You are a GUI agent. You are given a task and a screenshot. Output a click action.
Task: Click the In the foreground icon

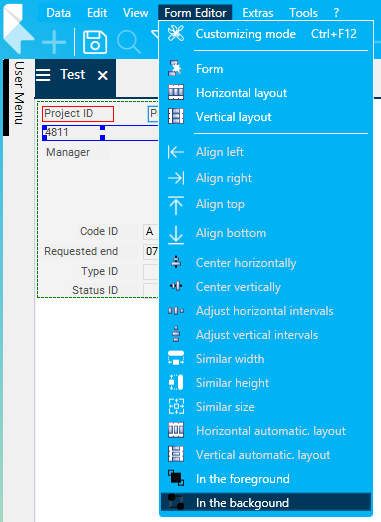coord(176,478)
